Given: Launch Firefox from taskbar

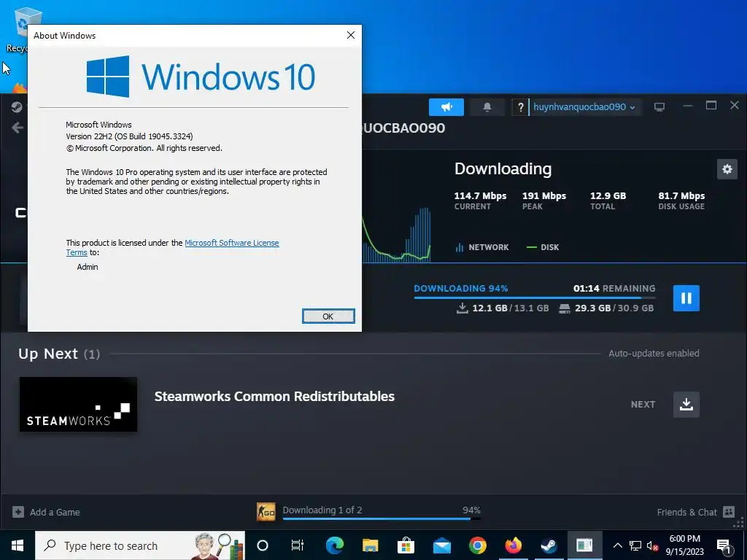Looking at the screenshot, I should tap(513, 545).
